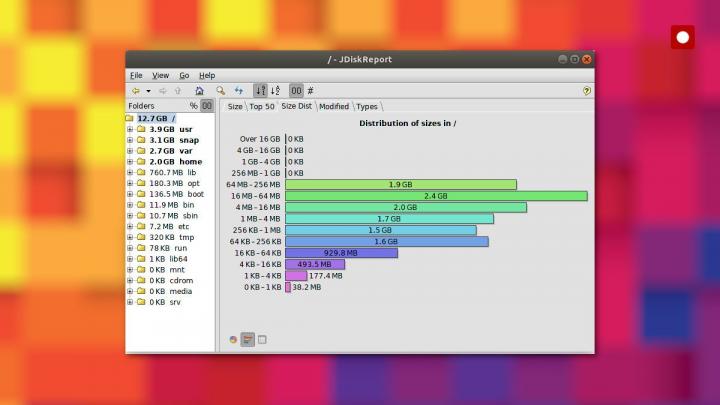This screenshot has width=720, height=405.
Task: Select sort by size toolbar icon
Action: (x=260, y=90)
